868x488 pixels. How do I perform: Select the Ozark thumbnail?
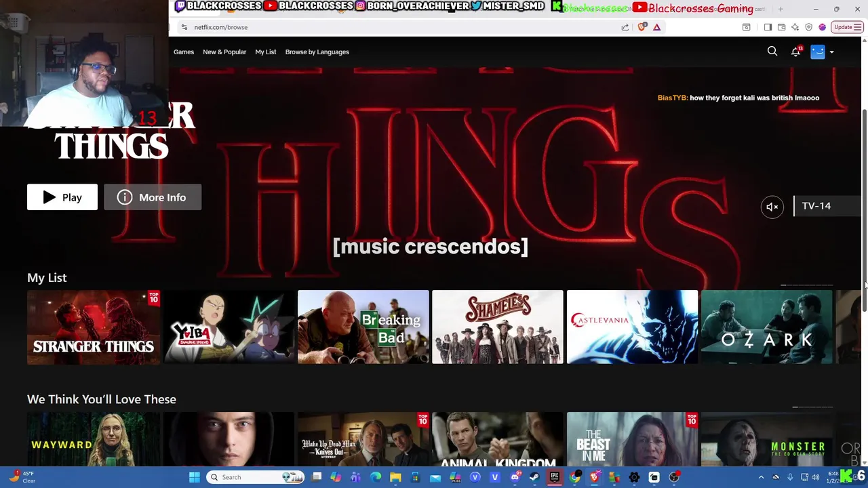(x=767, y=327)
